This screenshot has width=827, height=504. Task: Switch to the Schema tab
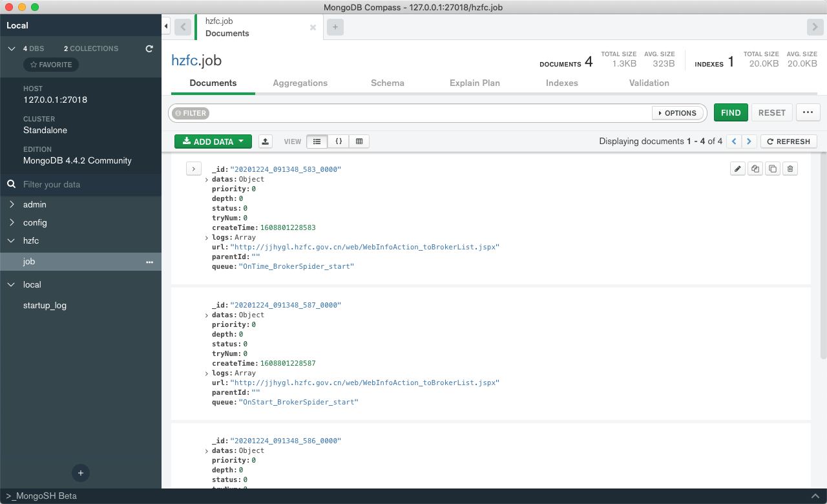click(388, 83)
